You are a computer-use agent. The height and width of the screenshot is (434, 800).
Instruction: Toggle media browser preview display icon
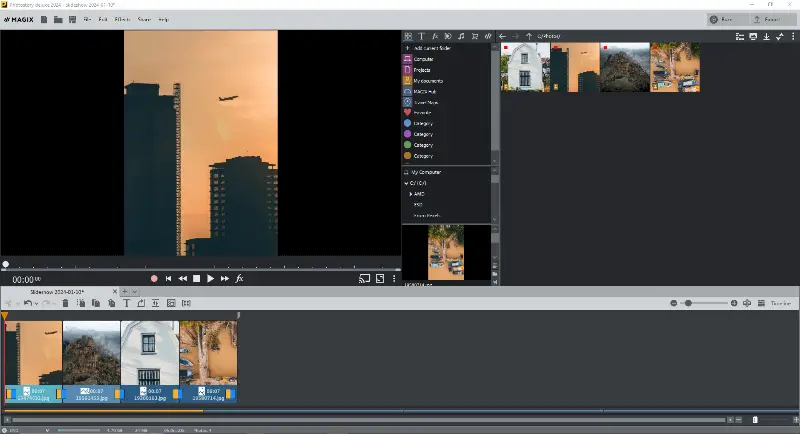[x=753, y=36]
